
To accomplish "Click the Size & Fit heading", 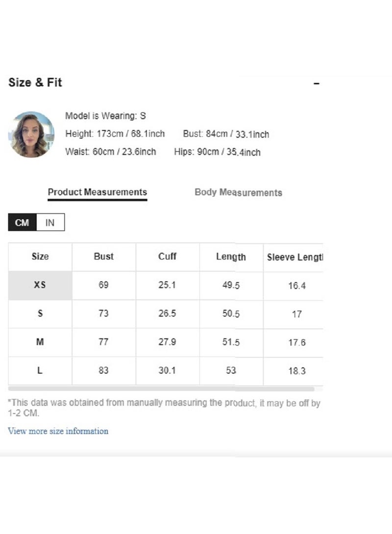I will [x=35, y=83].
